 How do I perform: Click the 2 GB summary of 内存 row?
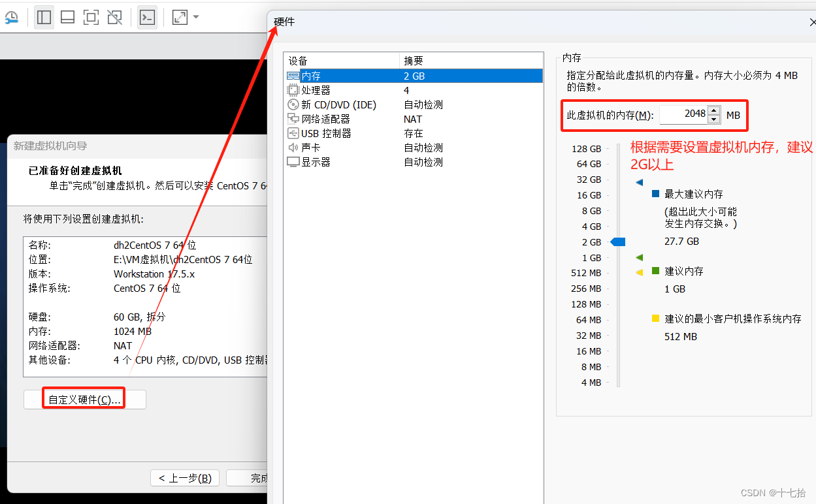[414, 76]
